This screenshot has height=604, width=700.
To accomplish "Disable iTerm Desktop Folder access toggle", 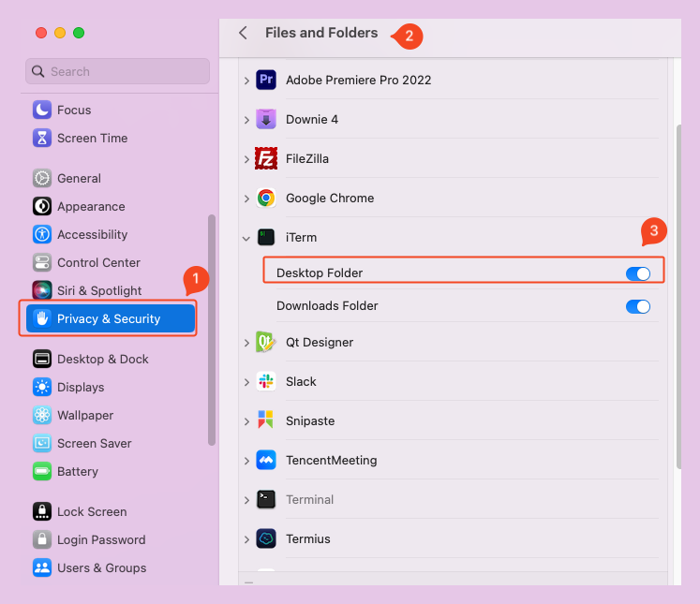I will pos(637,273).
